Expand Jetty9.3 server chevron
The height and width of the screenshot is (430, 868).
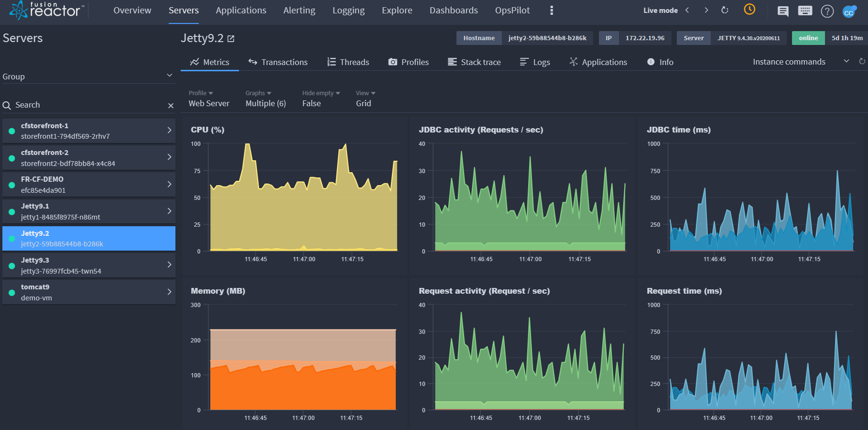tap(169, 265)
